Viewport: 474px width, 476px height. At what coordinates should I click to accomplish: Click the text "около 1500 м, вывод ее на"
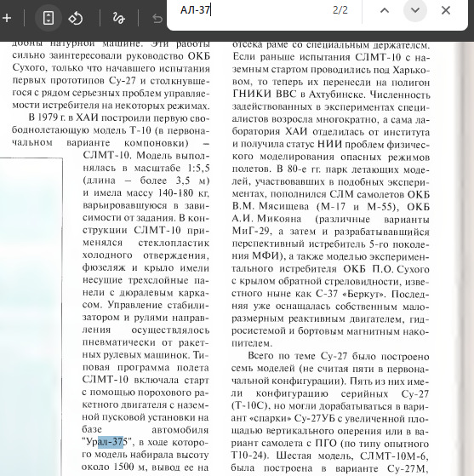tap(146, 467)
